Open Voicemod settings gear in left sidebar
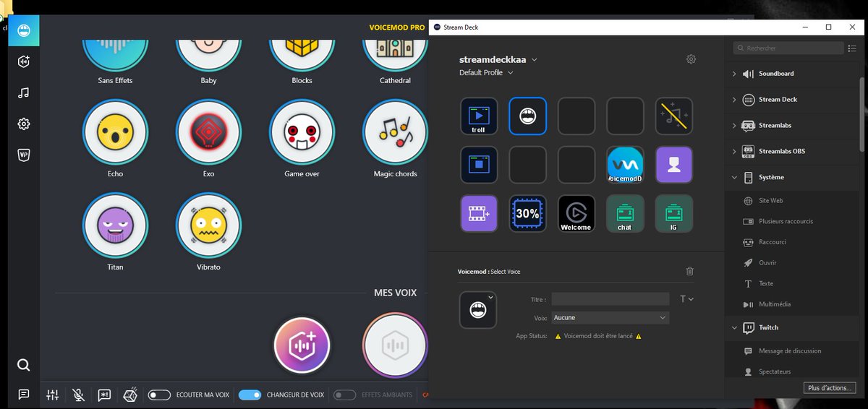This screenshot has height=409, width=868. (x=24, y=124)
